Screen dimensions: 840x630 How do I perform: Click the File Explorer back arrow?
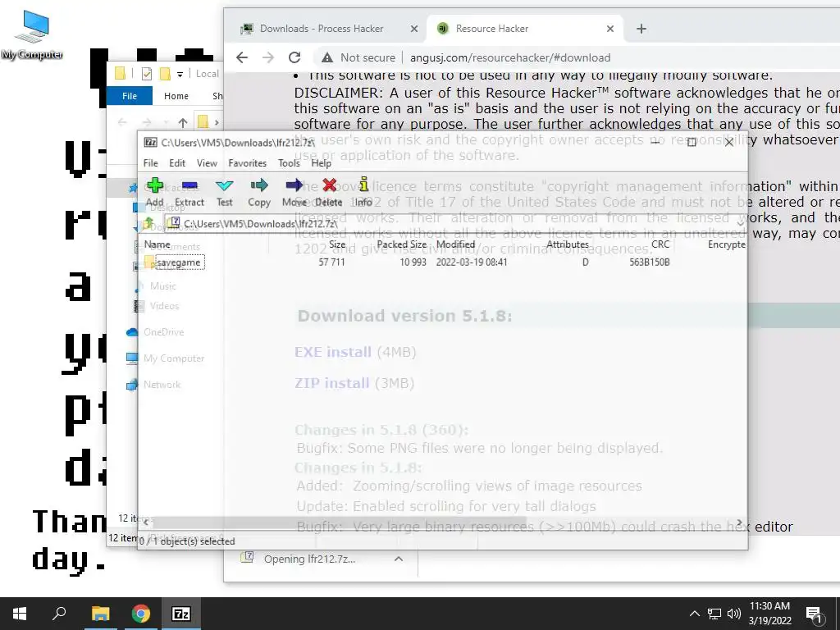(x=122, y=123)
